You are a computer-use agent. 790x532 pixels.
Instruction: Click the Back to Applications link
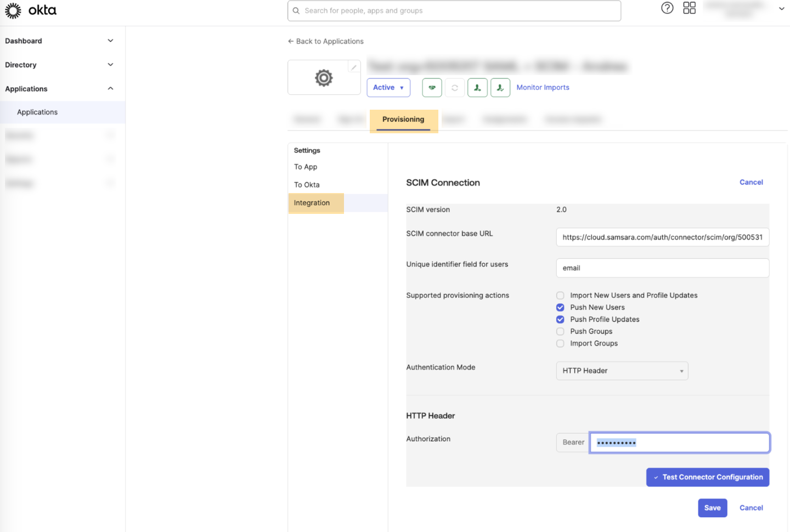point(326,41)
